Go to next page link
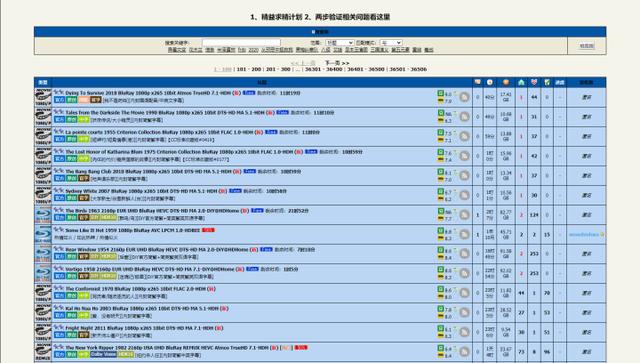Viewport: 640px width, 363px height. (x=337, y=63)
